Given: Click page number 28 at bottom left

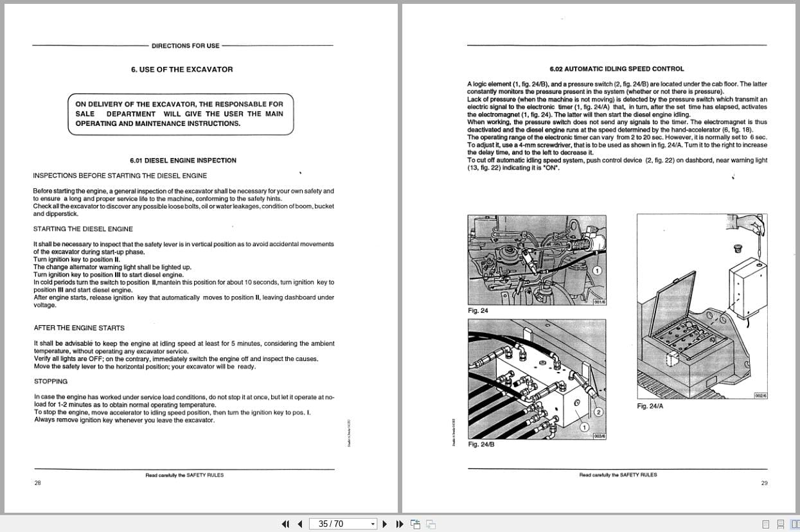Looking at the screenshot, I should coord(37,483).
